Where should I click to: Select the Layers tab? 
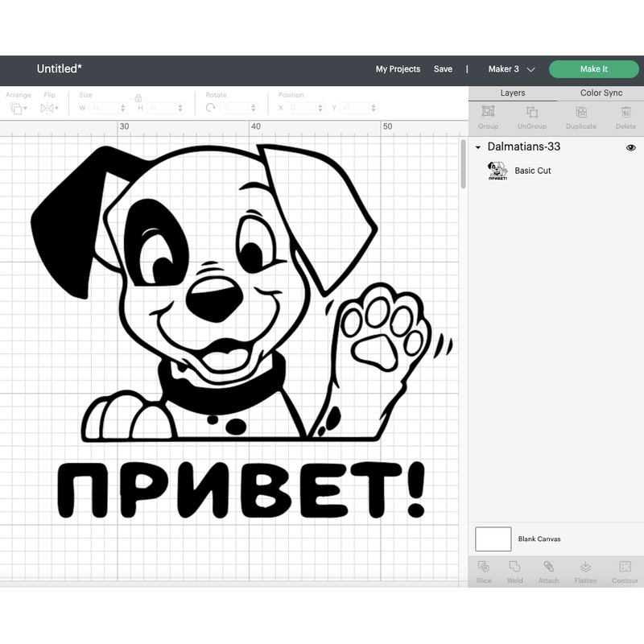pyautogui.click(x=513, y=93)
